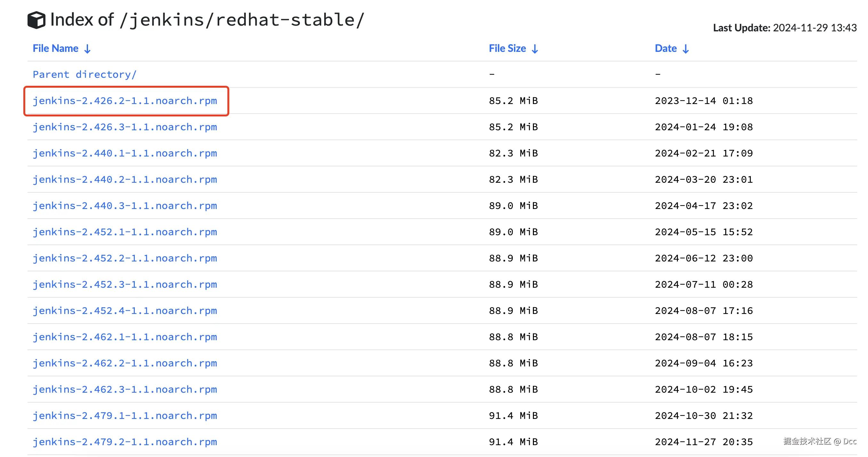This screenshot has height=457, width=868.
Task: Click the File Size sort arrow icon
Action: pos(535,49)
